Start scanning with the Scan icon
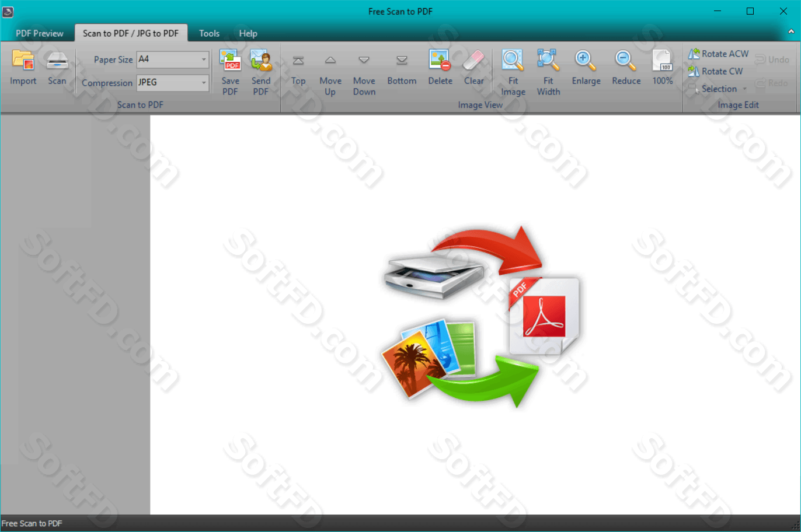This screenshot has width=801, height=532. (x=57, y=60)
